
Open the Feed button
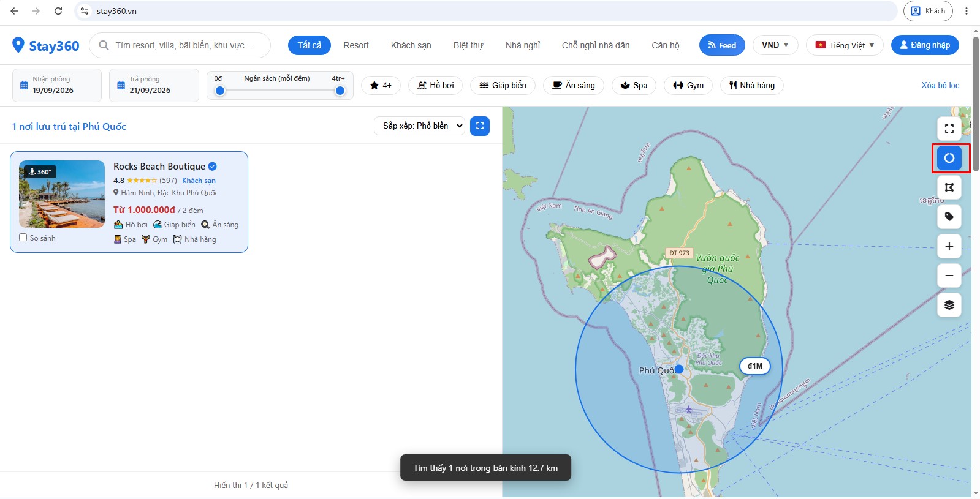point(722,45)
